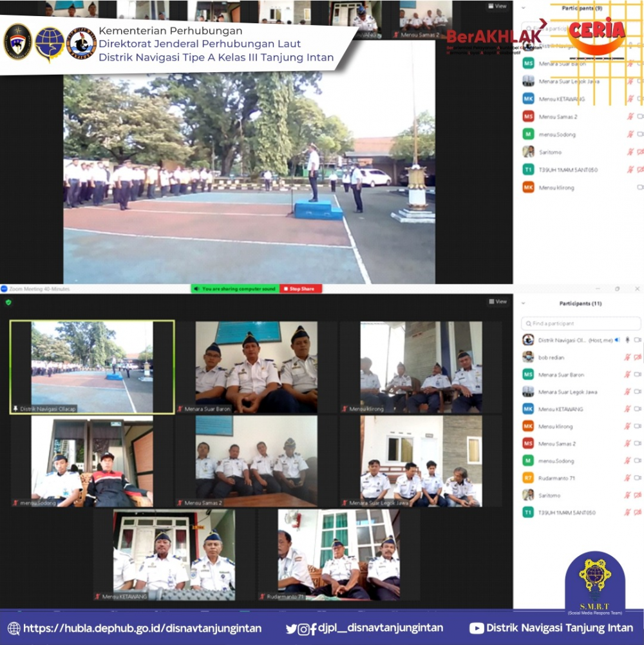Select the mensu.Sodong video tile
The width and height of the screenshot is (644, 645).
[92, 461]
